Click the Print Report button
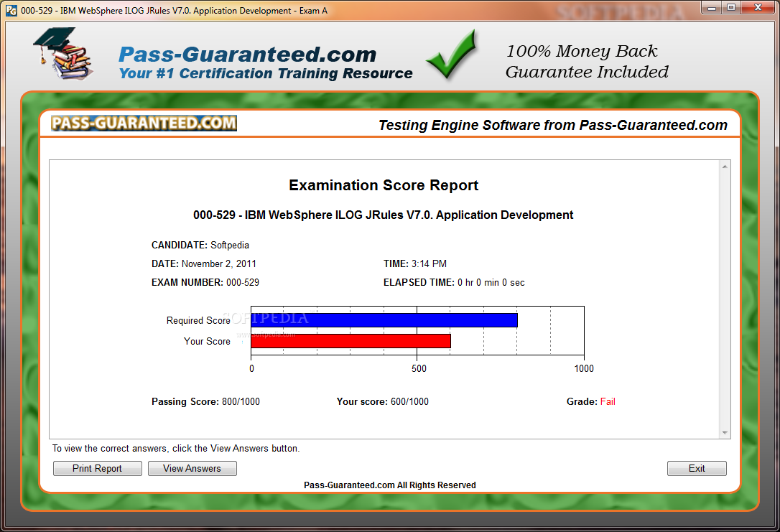The width and height of the screenshot is (780, 532). point(98,468)
